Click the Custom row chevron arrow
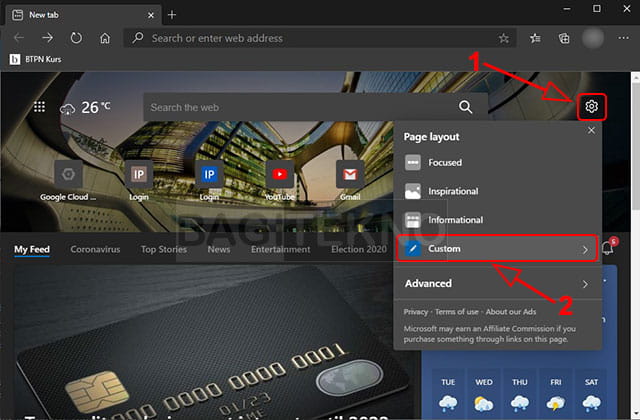 tap(585, 249)
